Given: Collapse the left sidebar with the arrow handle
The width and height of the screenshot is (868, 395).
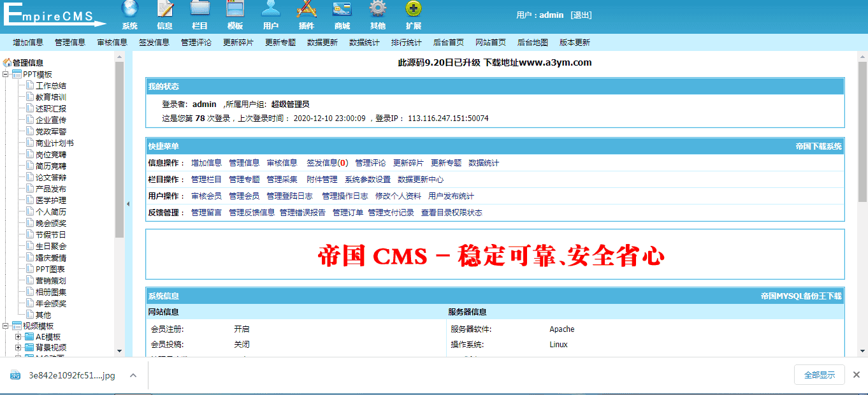Looking at the screenshot, I should [128, 204].
